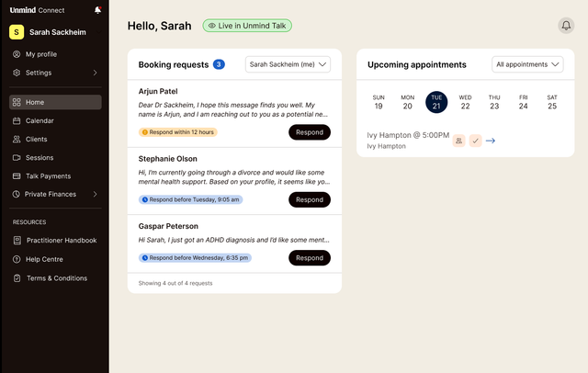Open the All appointments filter dropdown
This screenshot has width=588, height=373.
pyautogui.click(x=527, y=64)
